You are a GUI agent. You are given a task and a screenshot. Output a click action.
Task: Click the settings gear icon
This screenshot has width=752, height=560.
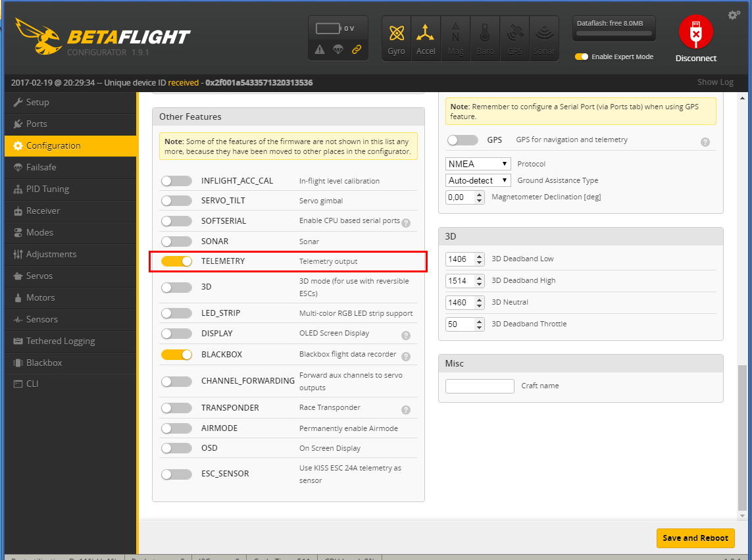[x=734, y=14]
